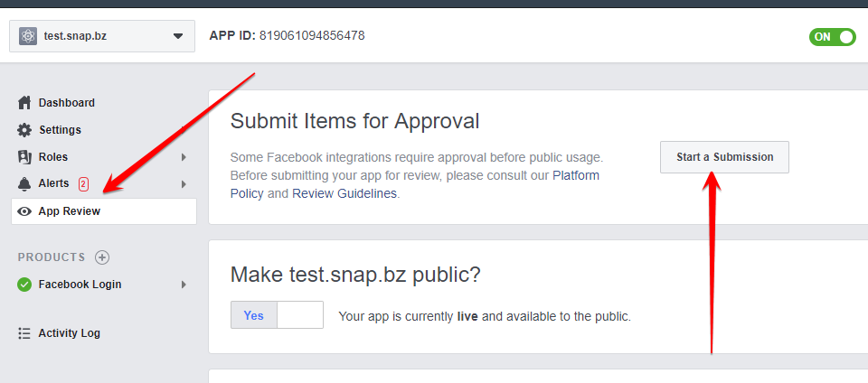
Task: Toggle the green ON app status switch
Action: pos(832,36)
